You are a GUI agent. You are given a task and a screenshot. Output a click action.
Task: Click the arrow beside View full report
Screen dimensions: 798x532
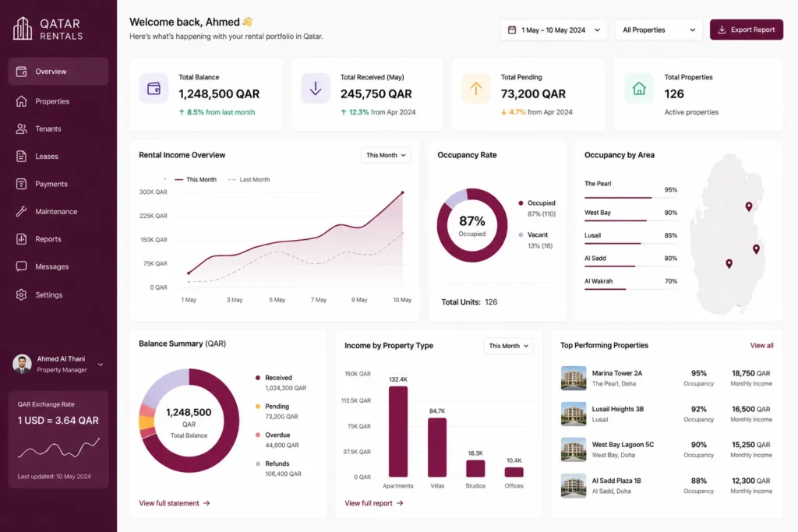[x=400, y=503]
